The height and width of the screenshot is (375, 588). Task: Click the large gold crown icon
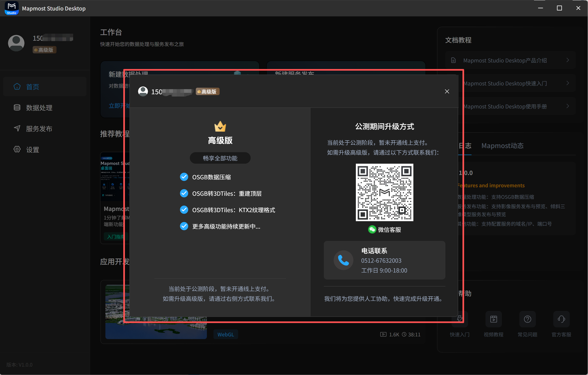coord(220,126)
